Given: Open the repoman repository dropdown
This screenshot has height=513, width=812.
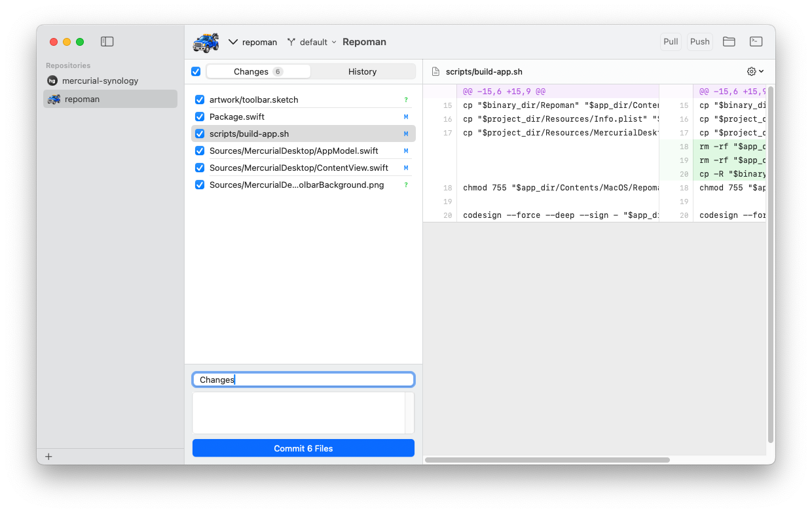Looking at the screenshot, I should click(253, 42).
